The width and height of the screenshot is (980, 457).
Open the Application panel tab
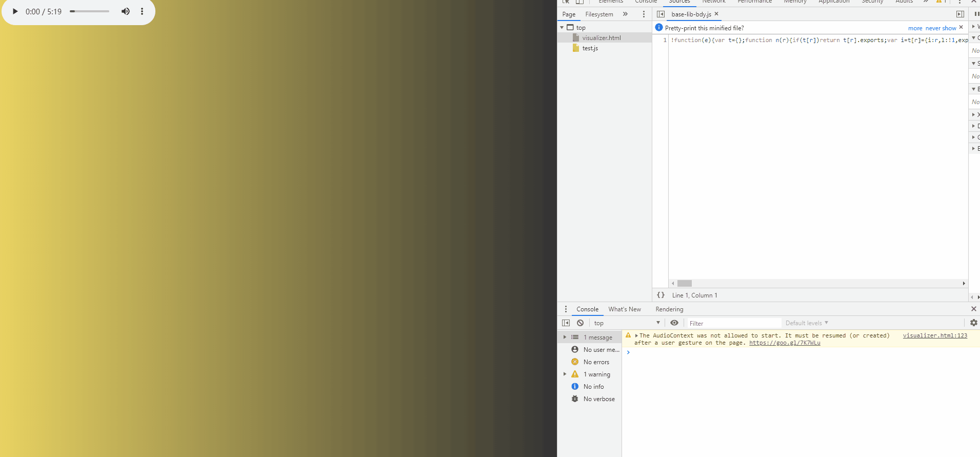pos(834,2)
